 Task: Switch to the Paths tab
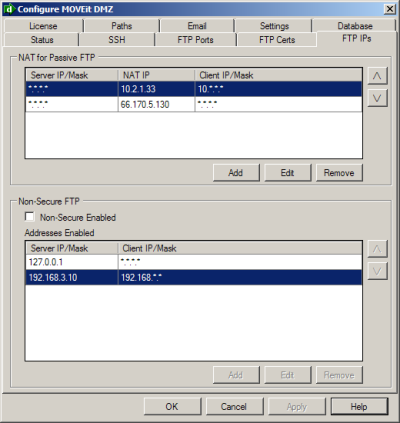coord(121,26)
